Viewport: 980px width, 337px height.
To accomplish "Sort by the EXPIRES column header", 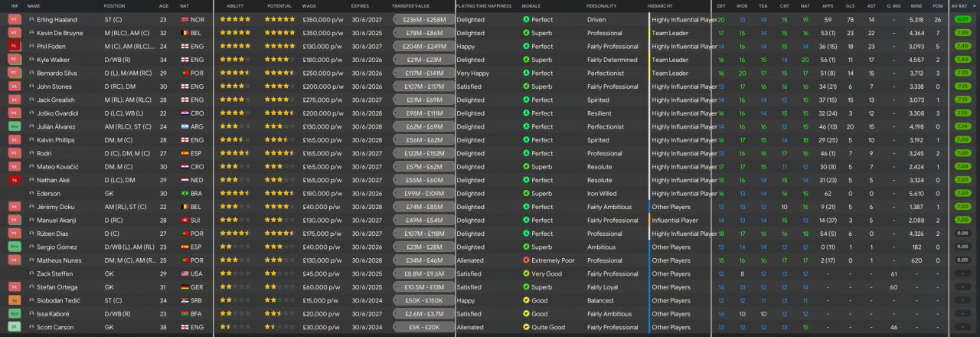I will click(360, 5).
